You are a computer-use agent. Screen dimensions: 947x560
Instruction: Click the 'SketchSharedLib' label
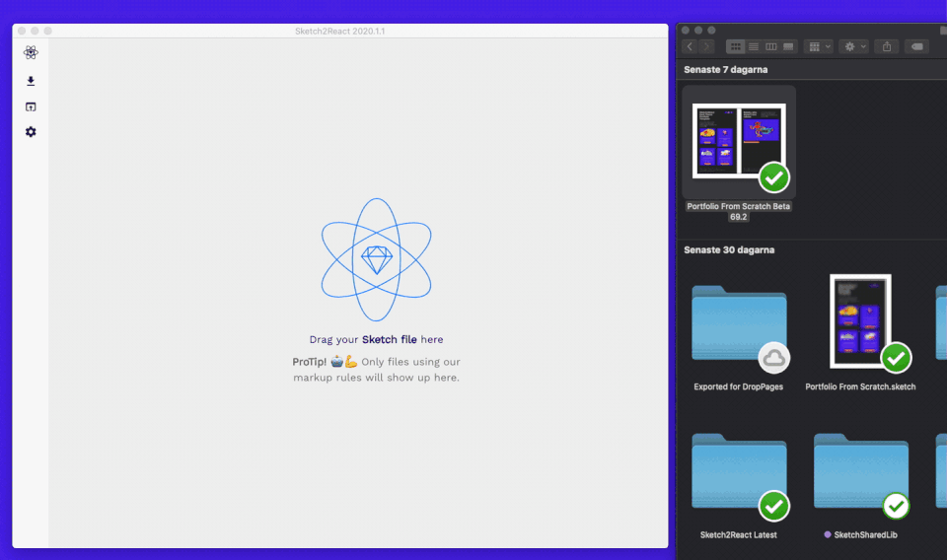[x=865, y=535]
